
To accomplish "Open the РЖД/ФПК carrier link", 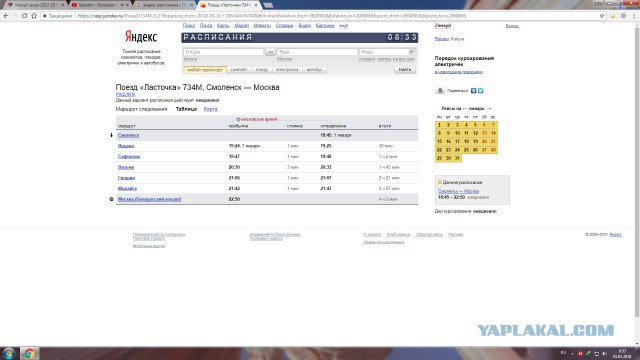I will (125, 94).
